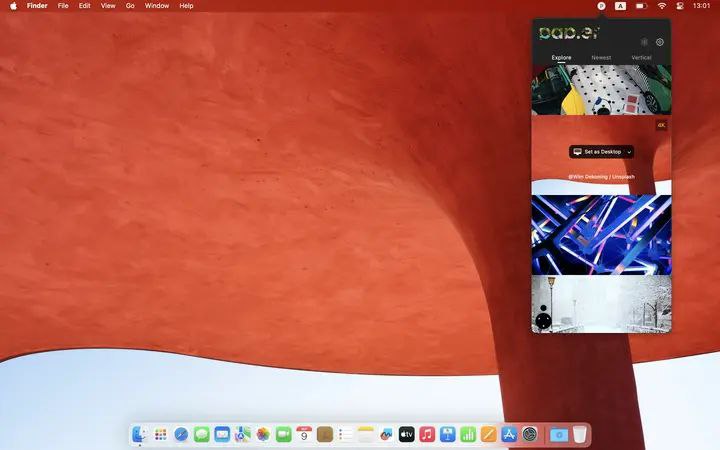Open the Downloads folder in the Dock
The image size is (720, 450).
[x=559, y=434]
